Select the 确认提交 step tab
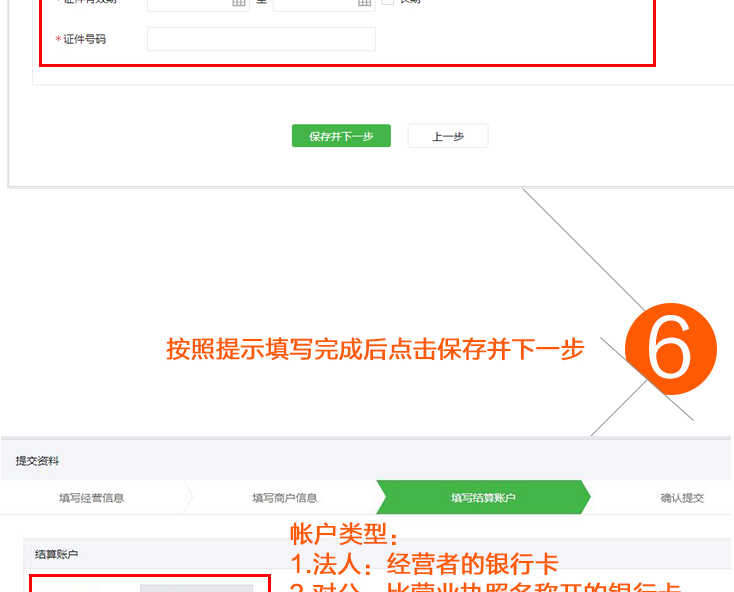734x592 pixels. pos(682,497)
